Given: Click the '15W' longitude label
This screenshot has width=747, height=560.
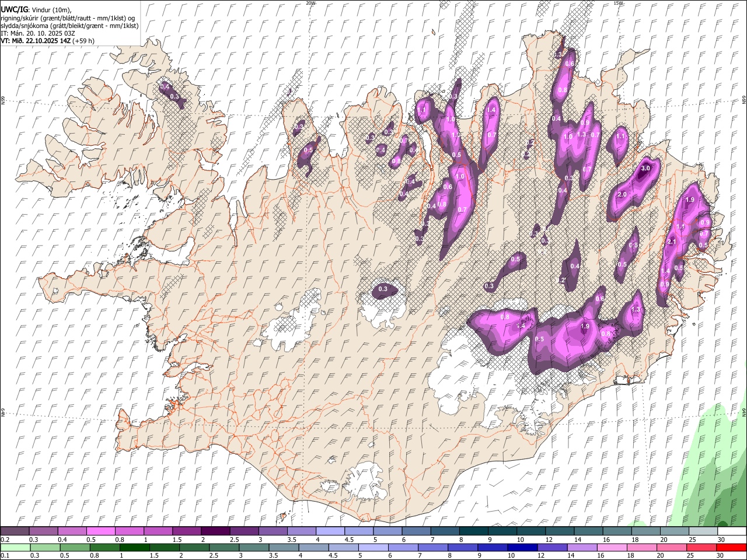Looking at the screenshot, I should [618, 3].
